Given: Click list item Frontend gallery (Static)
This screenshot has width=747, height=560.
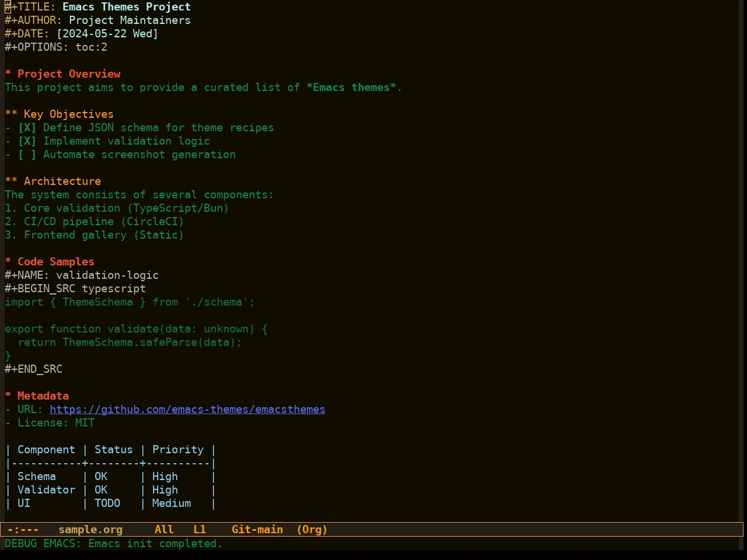Looking at the screenshot, I should [x=95, y=235].
